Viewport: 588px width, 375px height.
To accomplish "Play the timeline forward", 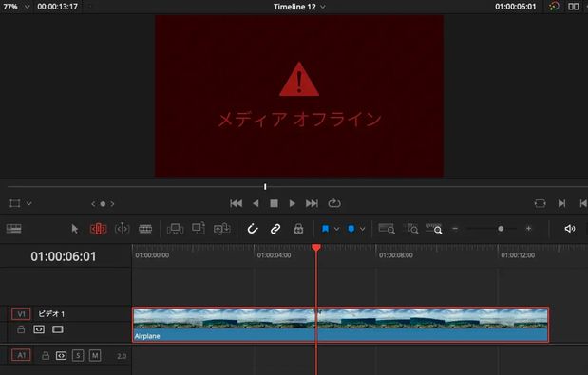I will coord(293,203).
